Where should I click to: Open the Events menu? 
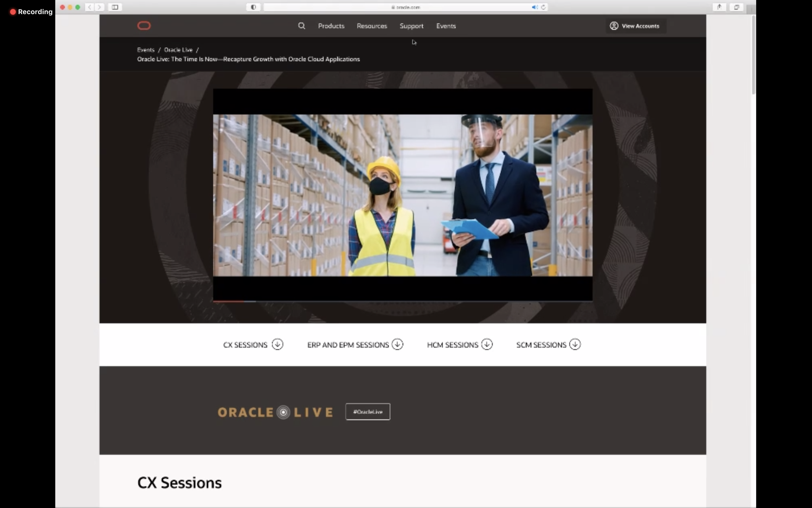pyautogui.click(x=446, y=26)
